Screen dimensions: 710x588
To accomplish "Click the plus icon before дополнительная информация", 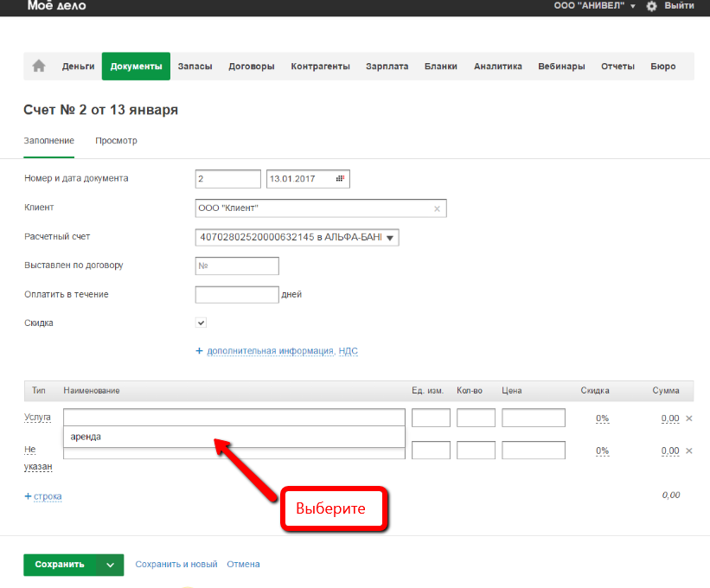I will [199, 351].
